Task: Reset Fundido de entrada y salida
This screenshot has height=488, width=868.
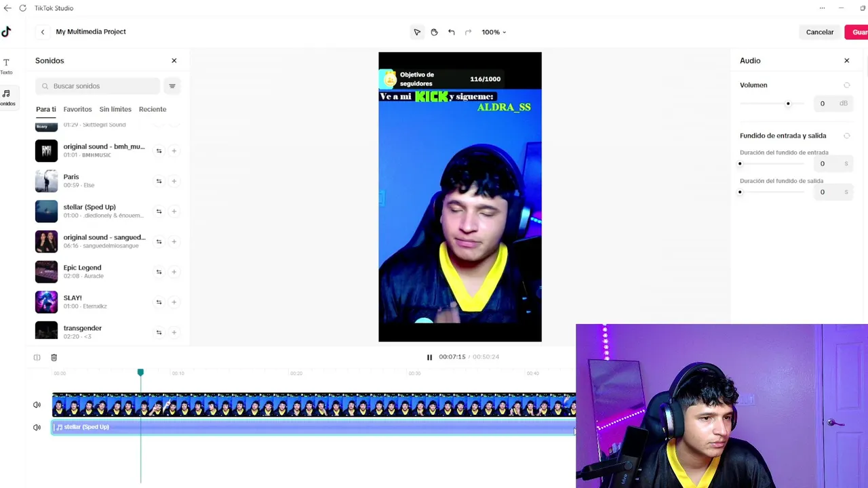Action: pyautogui.click(x=846, y=136)
